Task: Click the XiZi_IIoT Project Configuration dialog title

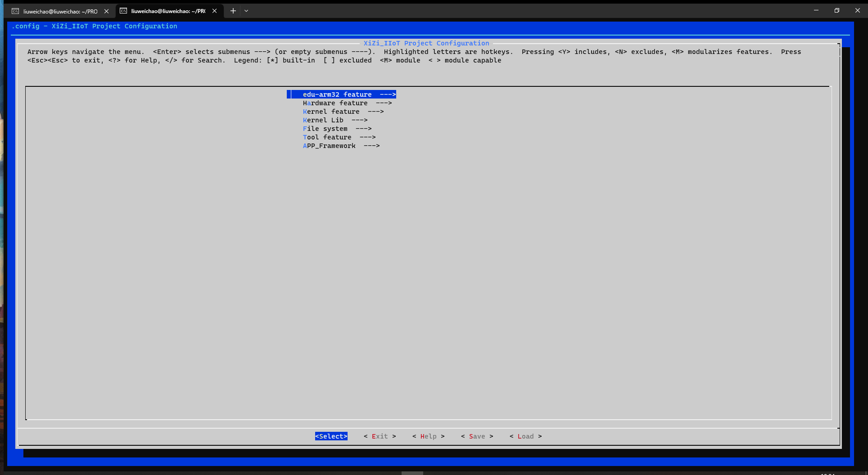Action: click(426, 43)
